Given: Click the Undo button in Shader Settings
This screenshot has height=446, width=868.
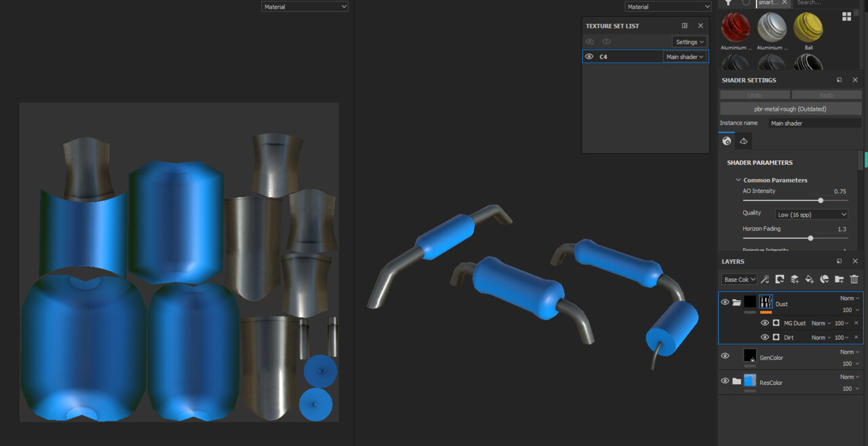Looking at the screenshot, I should pos(755,95).
